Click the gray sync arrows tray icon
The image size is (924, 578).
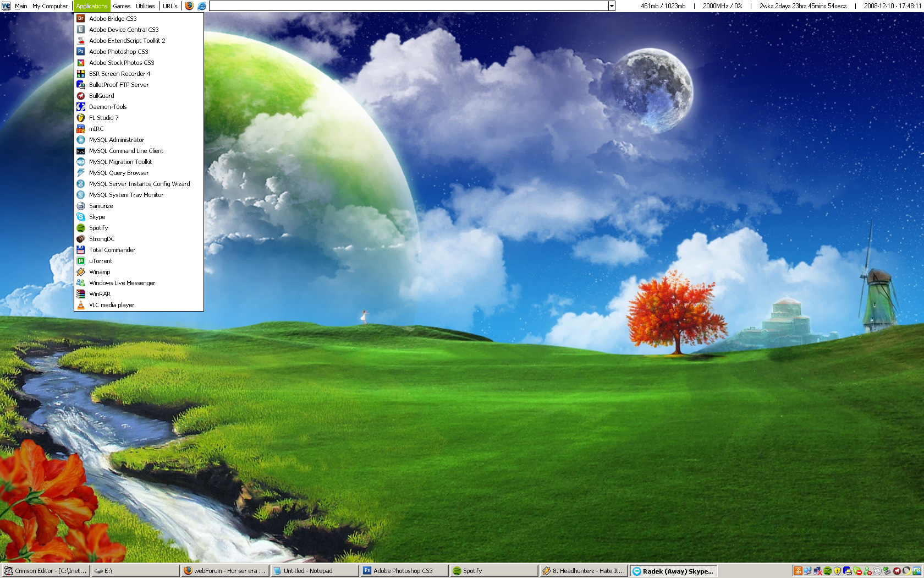point(877,571)
